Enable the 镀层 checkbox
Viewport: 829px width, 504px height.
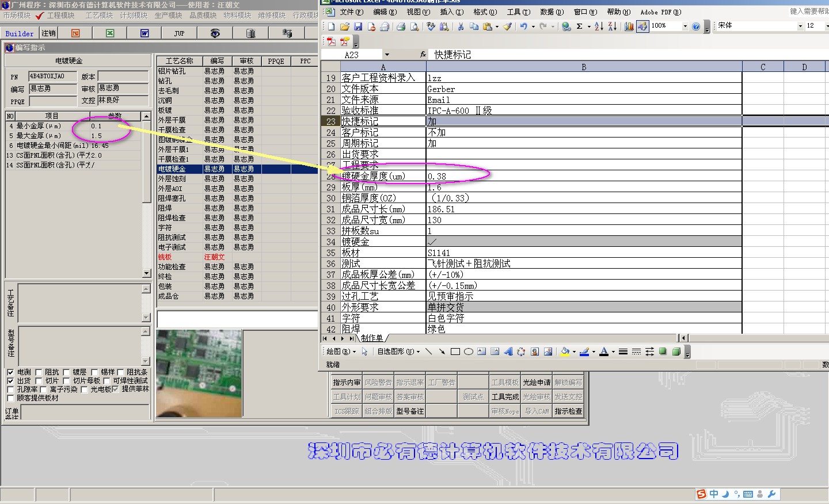[66, 372]
